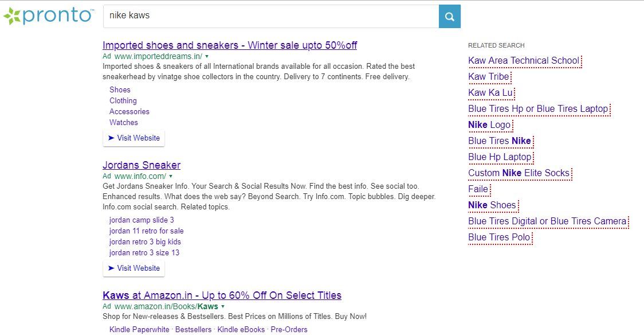The height and width of the screenshot is (335, 644).
Task: Click the Pronto logo
Action: coord(48,15)
